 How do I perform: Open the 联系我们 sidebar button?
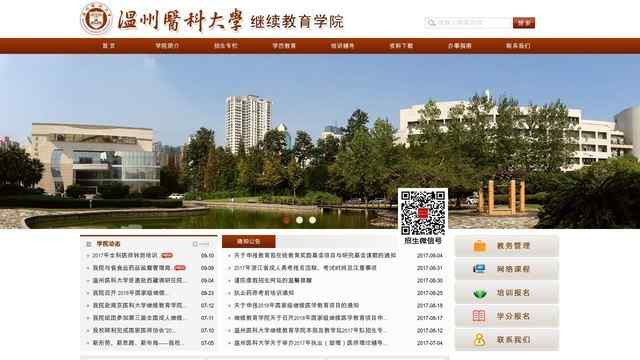(x=507, y=340)
